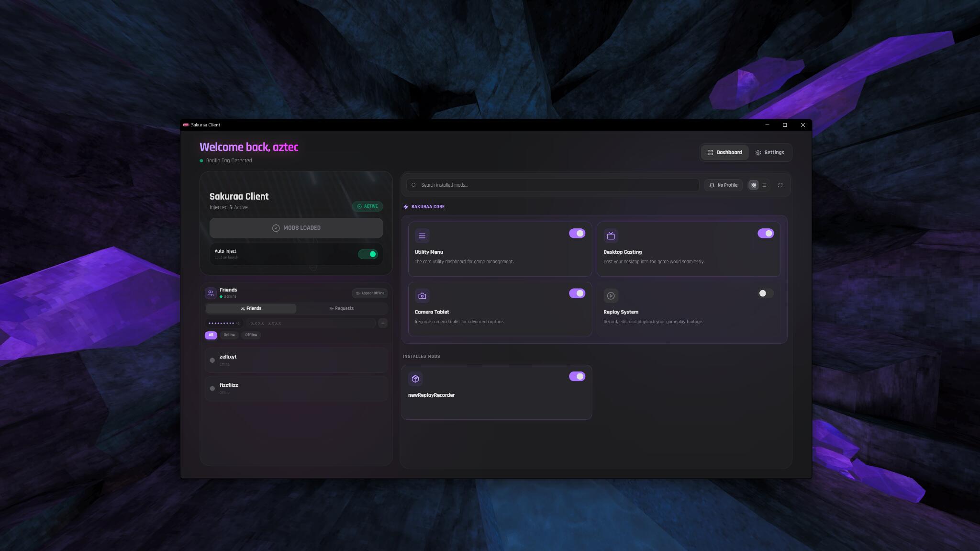The height and width of the screenshot is (551, 980).
Task: Click the Desktop Casting TV icon
Action: pos(611,236)
